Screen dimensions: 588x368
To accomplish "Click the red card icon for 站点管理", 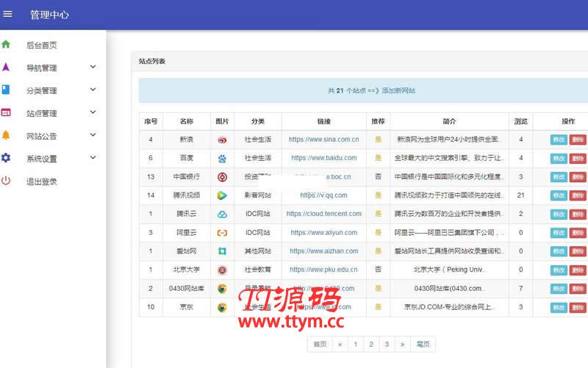I will click(6, 112).
